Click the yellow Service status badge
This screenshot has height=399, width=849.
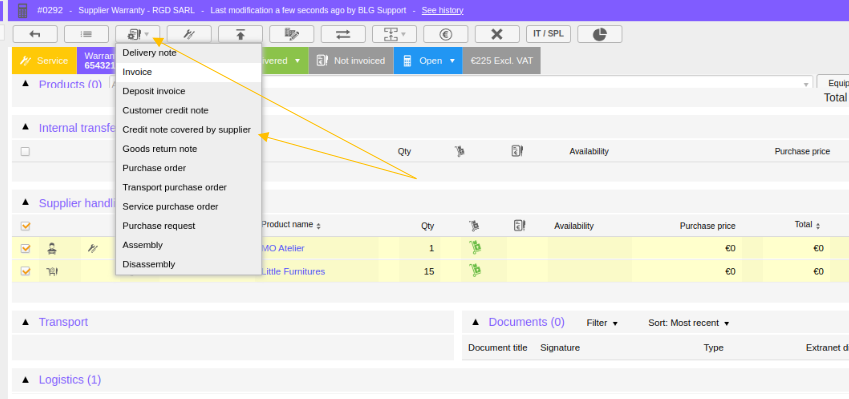[44, 61]
